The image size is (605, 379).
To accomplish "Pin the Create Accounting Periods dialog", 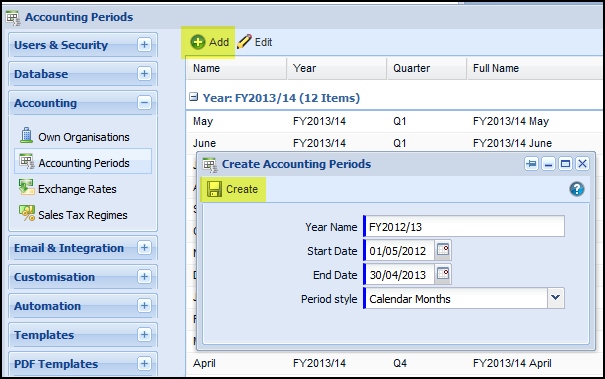I will coord(531,164).
